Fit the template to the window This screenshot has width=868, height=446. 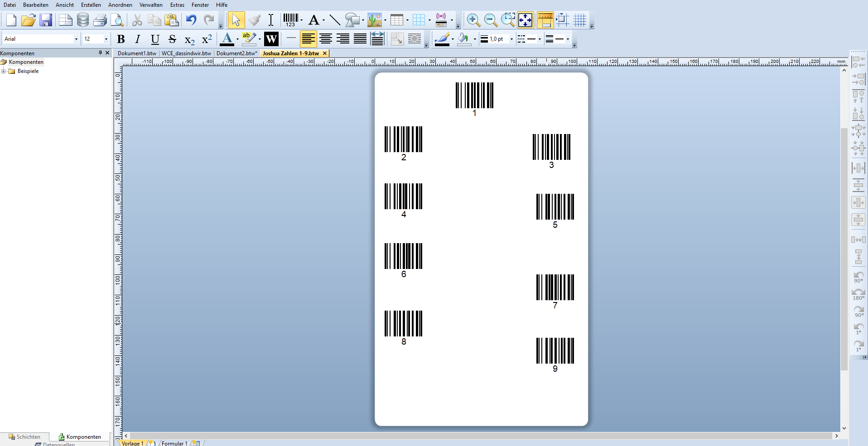click(526, 20)
